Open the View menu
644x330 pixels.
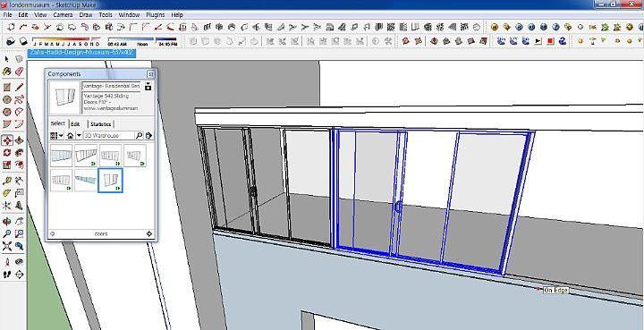click(40, 15)
